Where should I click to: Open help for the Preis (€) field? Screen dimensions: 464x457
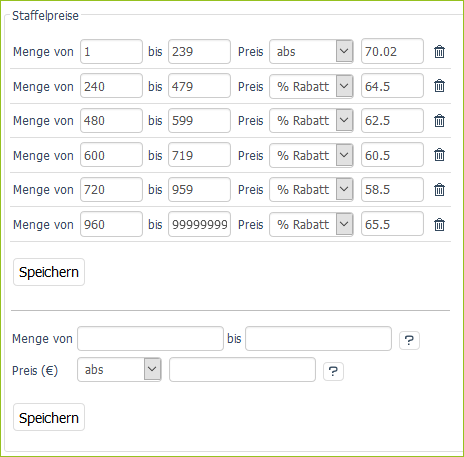(x=333, y=371)
